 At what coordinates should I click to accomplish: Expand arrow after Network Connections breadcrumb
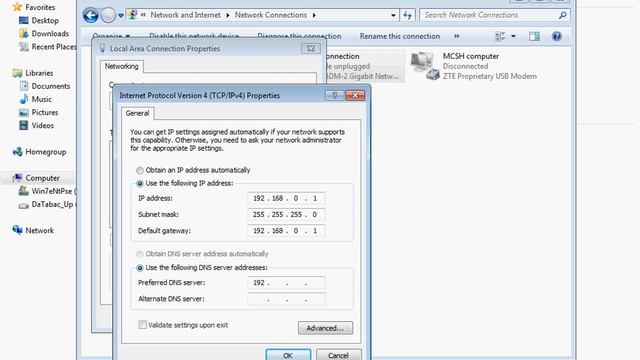coord(314,15)
